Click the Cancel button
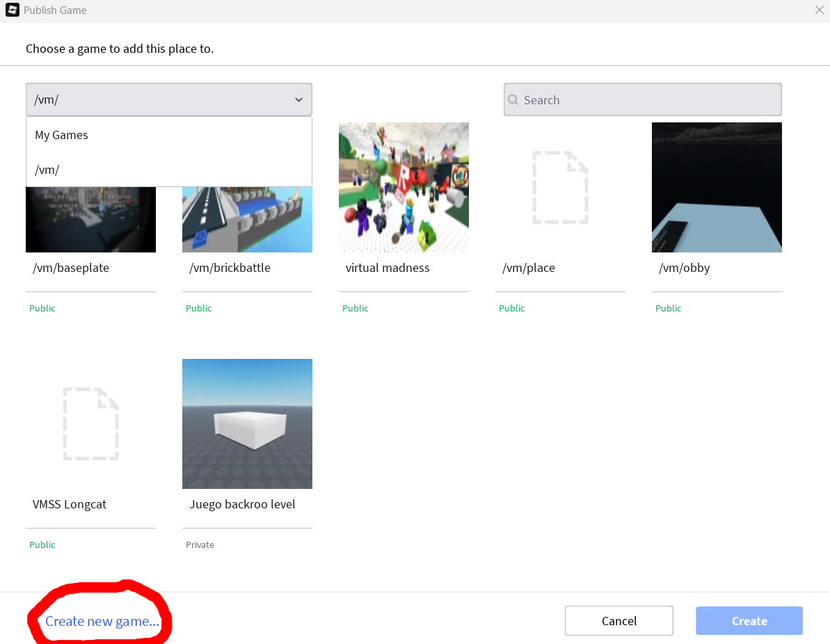 tap(618, 621)
